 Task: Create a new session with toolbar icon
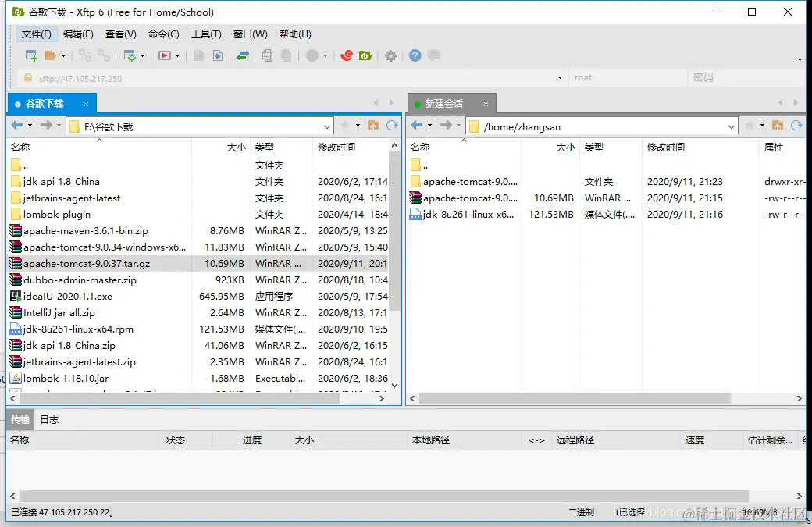tap(31, 55)
